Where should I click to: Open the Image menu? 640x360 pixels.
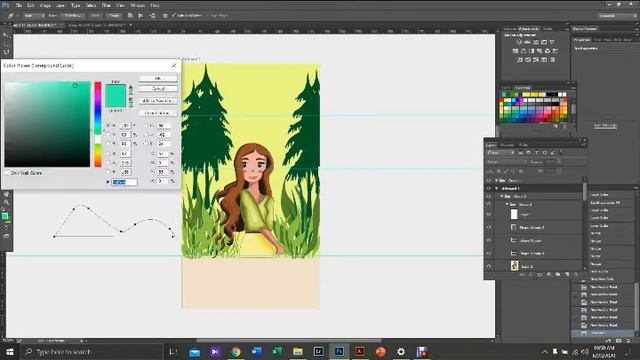45,5
